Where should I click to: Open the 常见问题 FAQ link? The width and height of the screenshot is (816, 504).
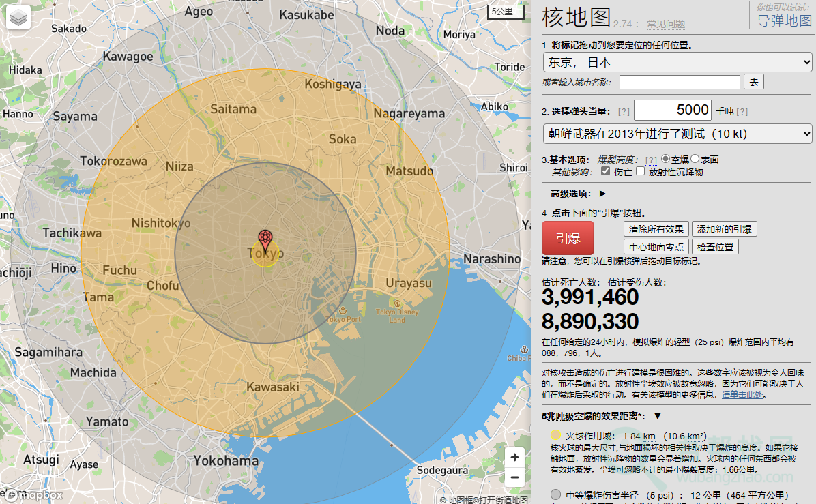(665, 24)
